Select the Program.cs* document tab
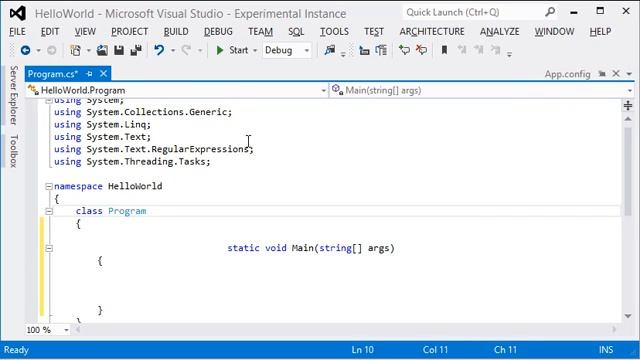The height and width of the screenshot is (360, 640). (53, 74)
